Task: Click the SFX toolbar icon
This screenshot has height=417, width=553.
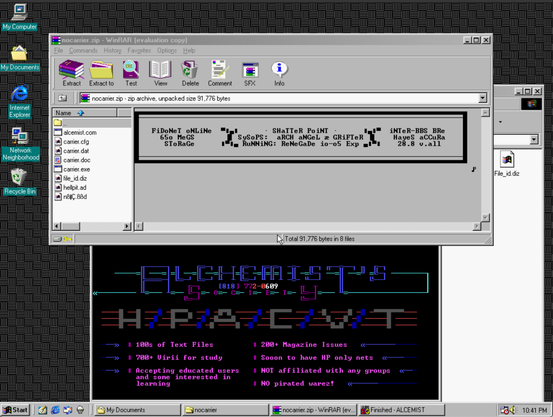Action: click(250, 73)
